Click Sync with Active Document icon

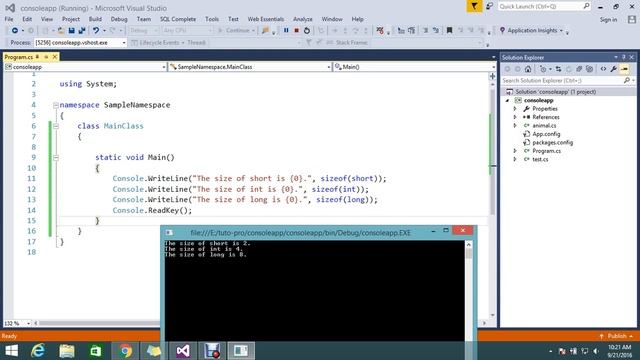coord(558,69)
